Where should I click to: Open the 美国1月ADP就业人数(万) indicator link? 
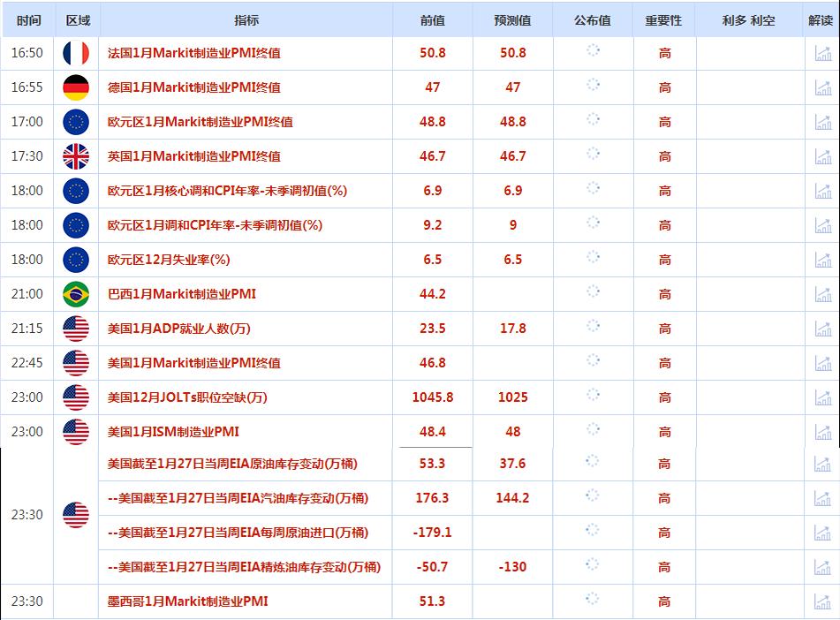pyautogui.click(x=177, y=328)
